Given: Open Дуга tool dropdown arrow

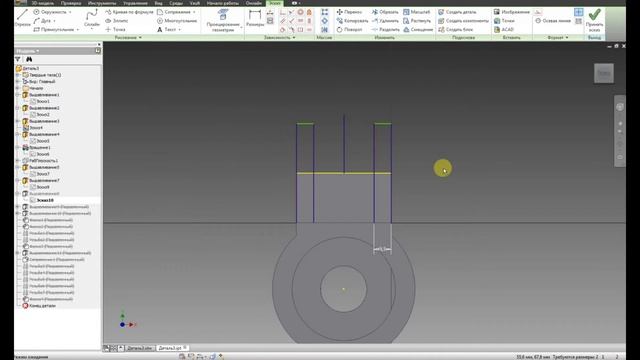Looking at the screenshot, I should click(54, 21).
